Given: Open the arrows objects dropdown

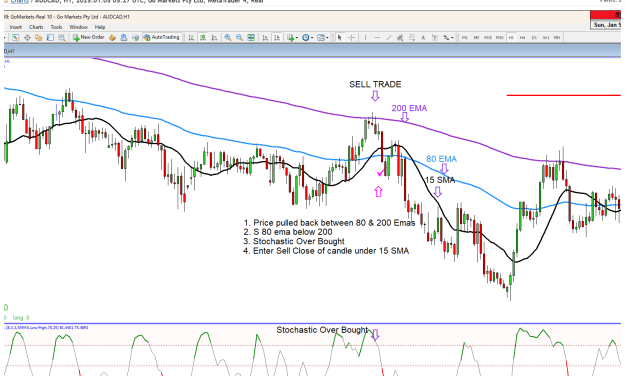Looking at the screenshot, I should [x=448, y=37].
